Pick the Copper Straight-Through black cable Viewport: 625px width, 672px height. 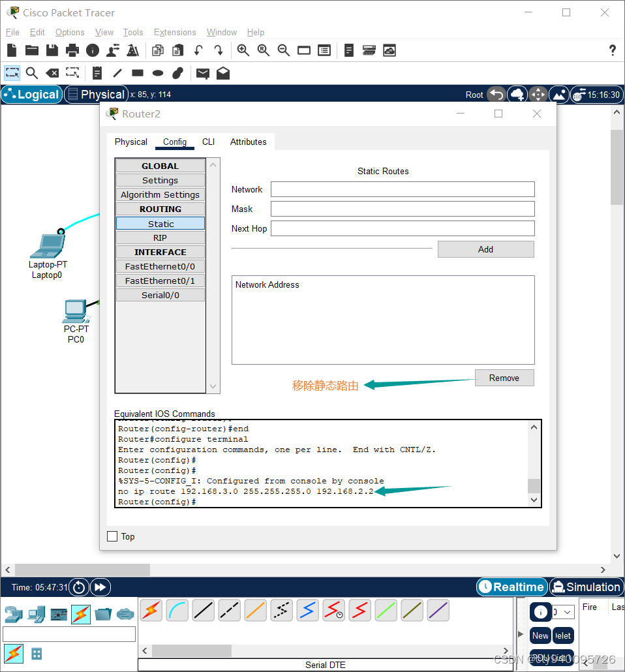point(203,610)
